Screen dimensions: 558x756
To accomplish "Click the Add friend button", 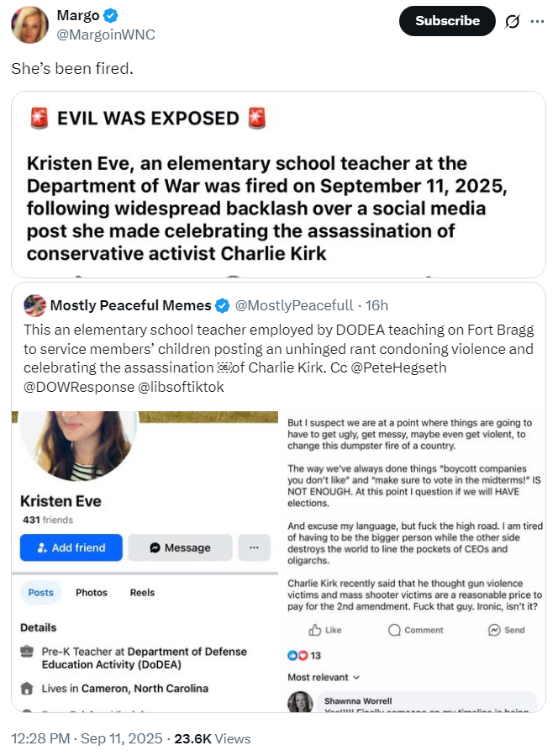I will (x=71, y=547).
